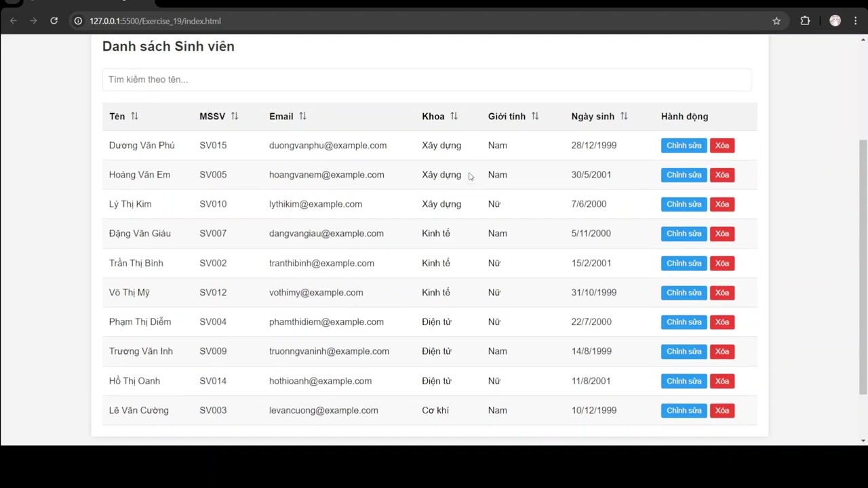Edit Trần Thị Bình's entry
Viewport: 868px width, 488px height.
click(x=684, y=263)
